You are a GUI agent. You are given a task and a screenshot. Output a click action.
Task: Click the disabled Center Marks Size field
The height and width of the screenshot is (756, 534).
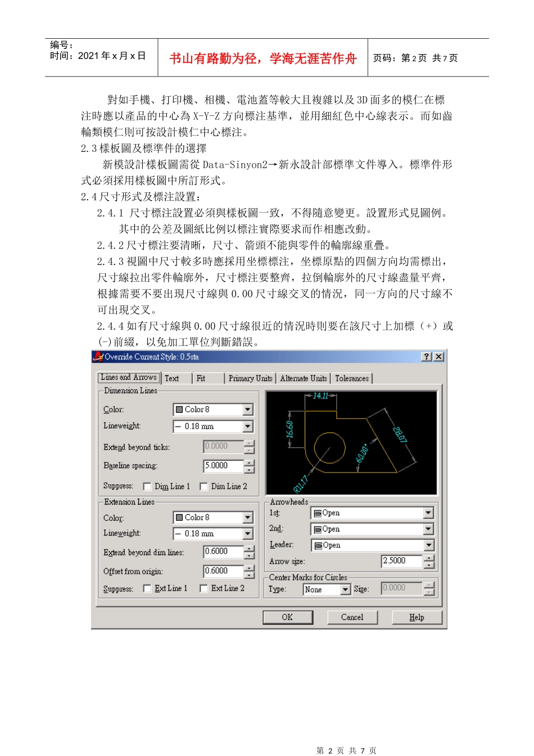click(x=402, y=588)
